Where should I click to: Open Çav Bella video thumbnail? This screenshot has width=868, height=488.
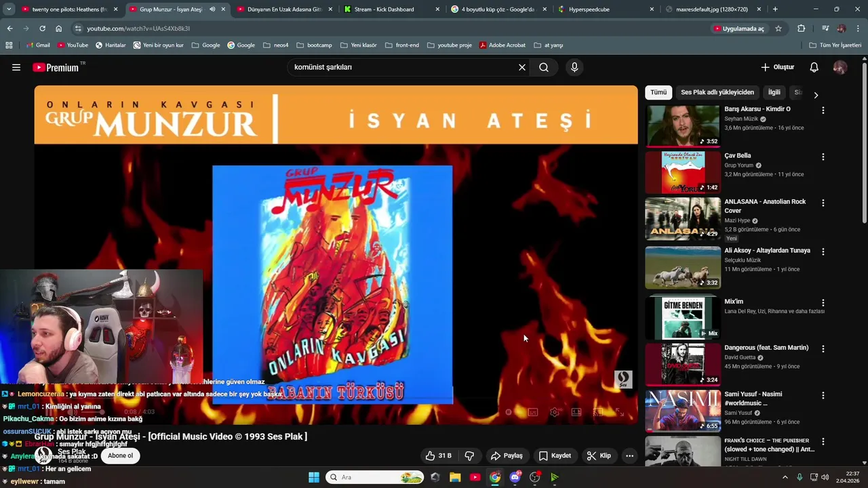[682, 173]
